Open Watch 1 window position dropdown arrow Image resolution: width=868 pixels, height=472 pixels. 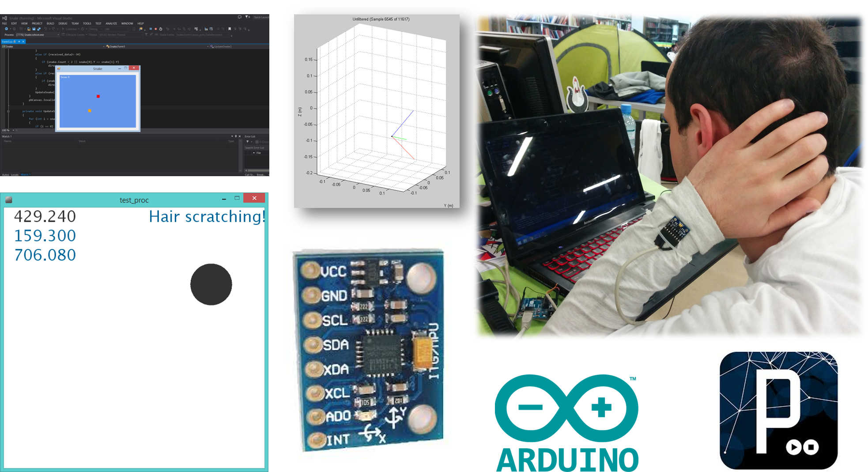(x=232, y=136)
